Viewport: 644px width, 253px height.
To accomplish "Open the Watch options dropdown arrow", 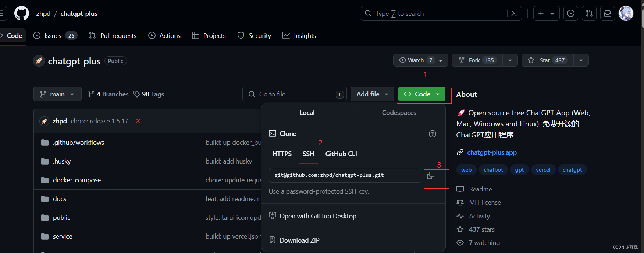I will [x=441, y=60].
